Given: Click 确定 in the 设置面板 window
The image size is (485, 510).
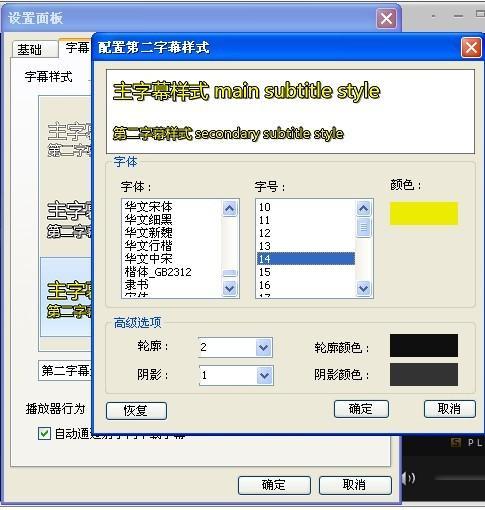Looking at the screenshot, I should tap(274, 485).
